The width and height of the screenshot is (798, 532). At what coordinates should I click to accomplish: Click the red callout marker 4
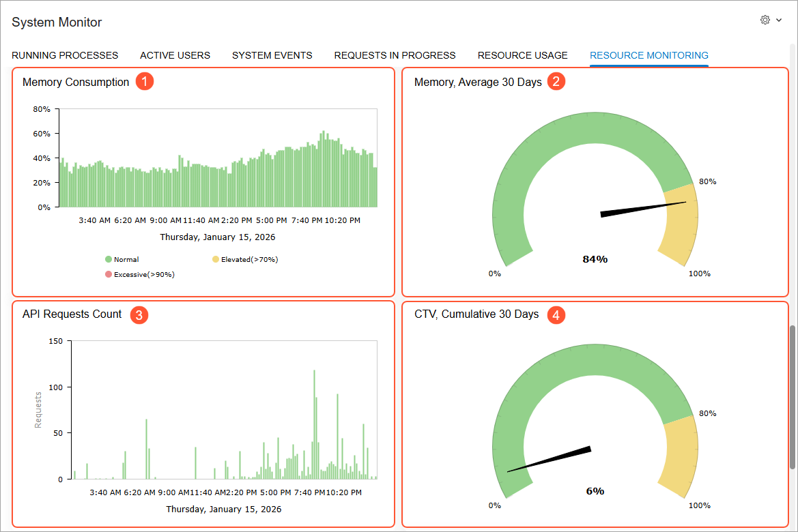556,315
